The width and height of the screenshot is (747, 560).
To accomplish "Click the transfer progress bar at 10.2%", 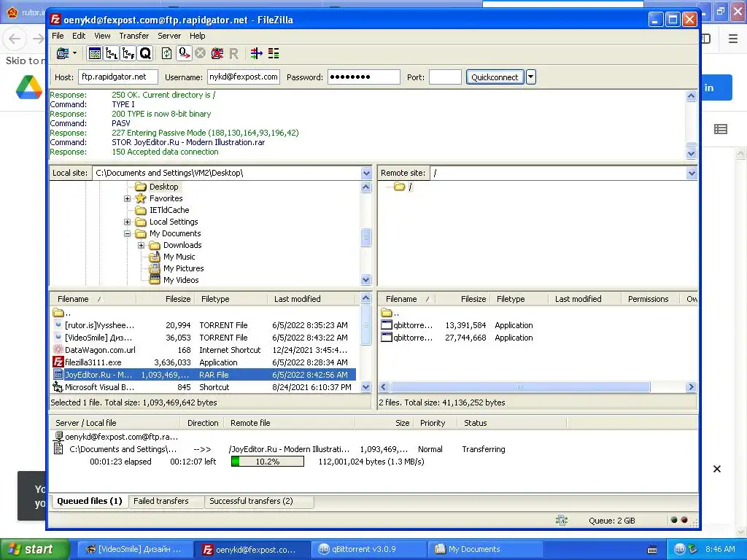I will (x=267, y=462).
